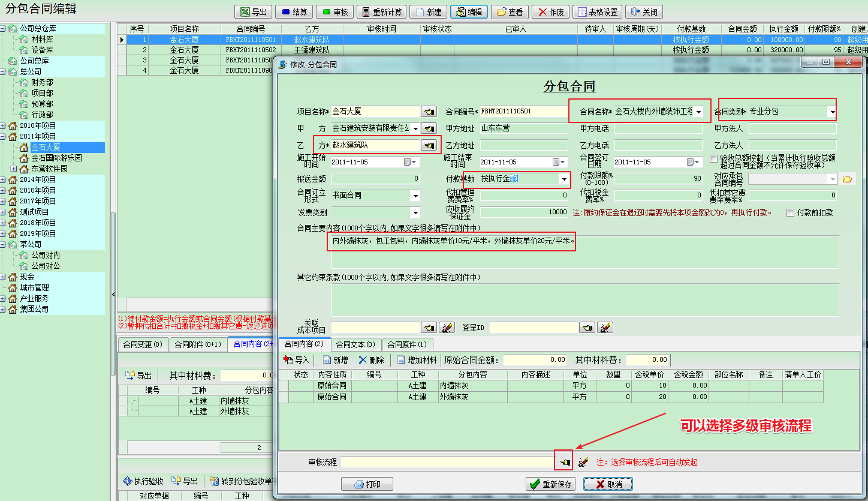Switch to the 合同原件 (1) tab
This screenshot has height=501, width=868.
(x=407, y=344)
